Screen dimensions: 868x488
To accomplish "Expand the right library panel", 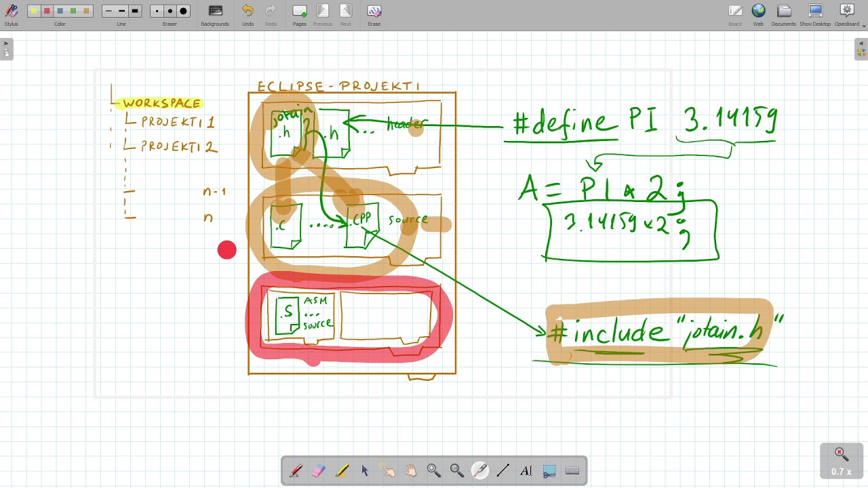I will point(861,49).
